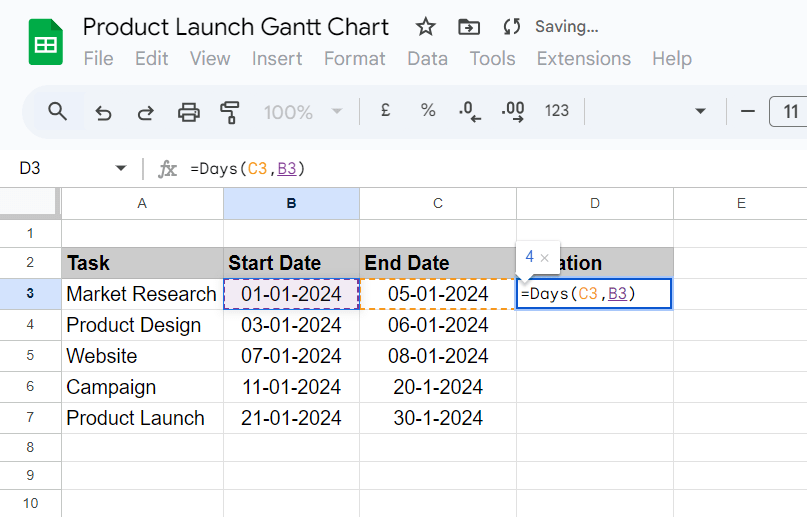Select start date cell 21-01-2024

[x=291, y=418]
